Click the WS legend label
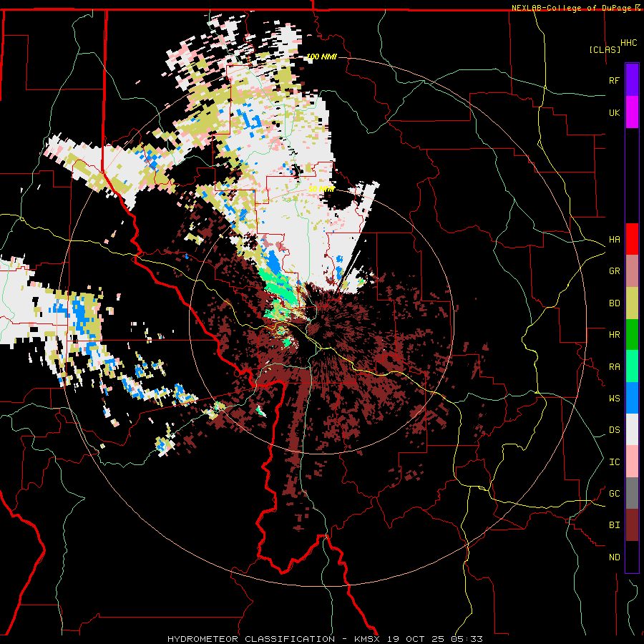The height and width of the screenshot is (644, 644). (614, 399)
